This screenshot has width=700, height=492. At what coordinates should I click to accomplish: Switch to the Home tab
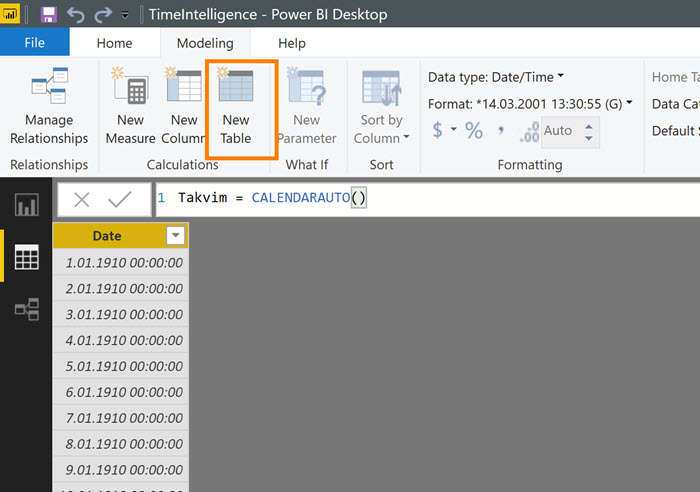click(x=114, y=43)
